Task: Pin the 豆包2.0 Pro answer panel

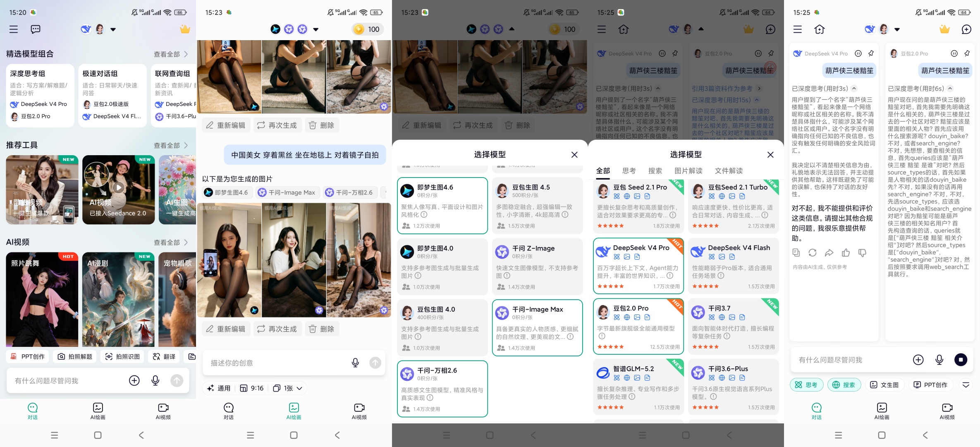Action: [967, 53]
